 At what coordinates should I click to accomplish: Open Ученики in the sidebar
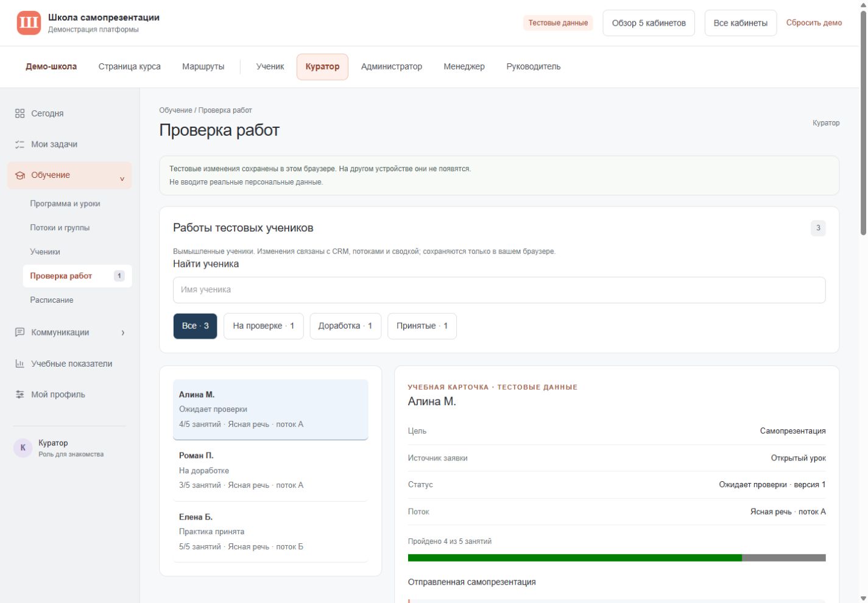(x=45, y=252)
